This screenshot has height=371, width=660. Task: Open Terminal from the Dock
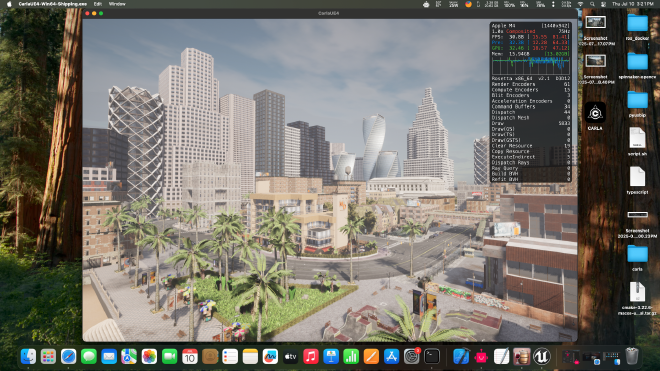tap(432, 357)
